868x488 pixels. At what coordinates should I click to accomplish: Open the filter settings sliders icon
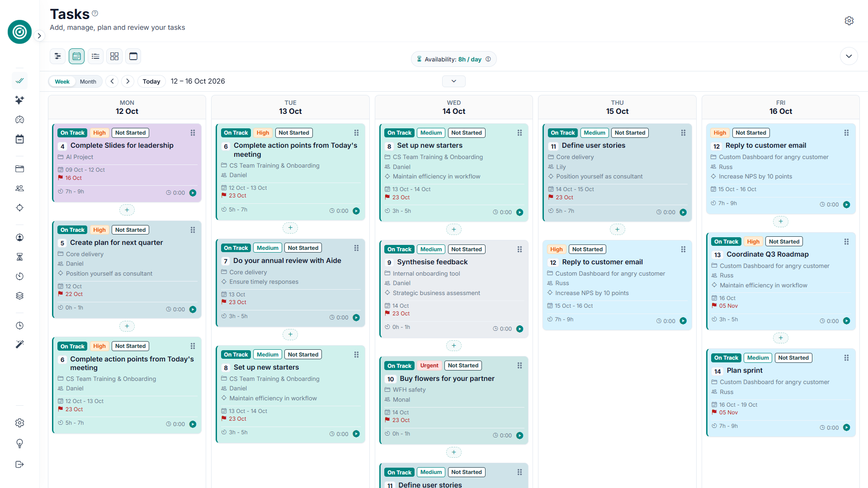pos(57,56)
